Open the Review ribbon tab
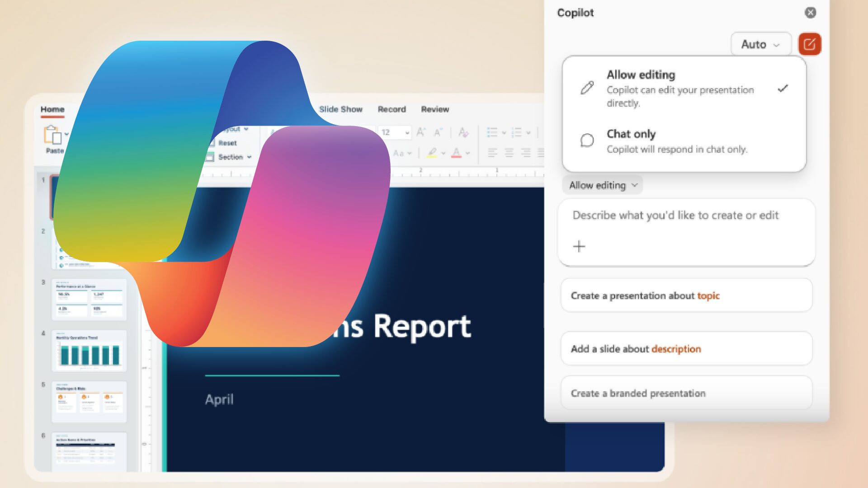The image size is (868, 488). point(435,109)
